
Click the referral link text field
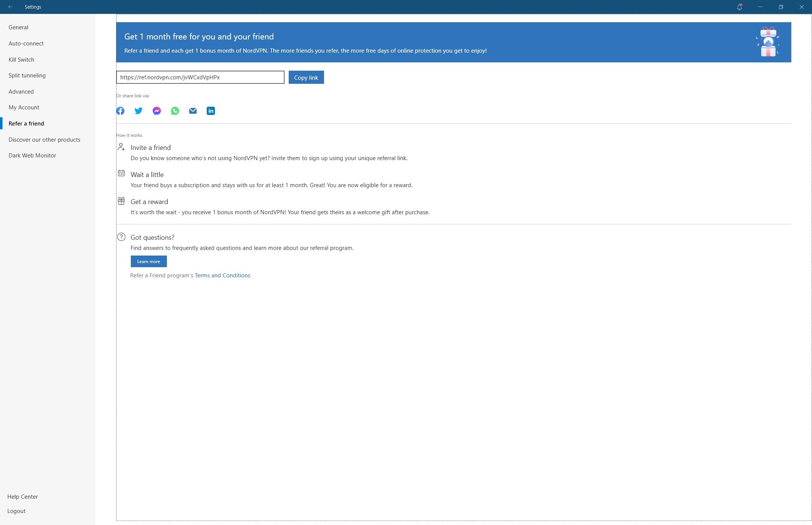pos(200,77)
